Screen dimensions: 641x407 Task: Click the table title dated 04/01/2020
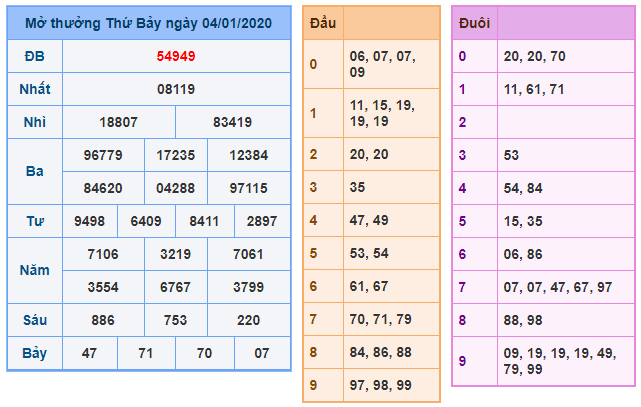[x=149, y=22]
